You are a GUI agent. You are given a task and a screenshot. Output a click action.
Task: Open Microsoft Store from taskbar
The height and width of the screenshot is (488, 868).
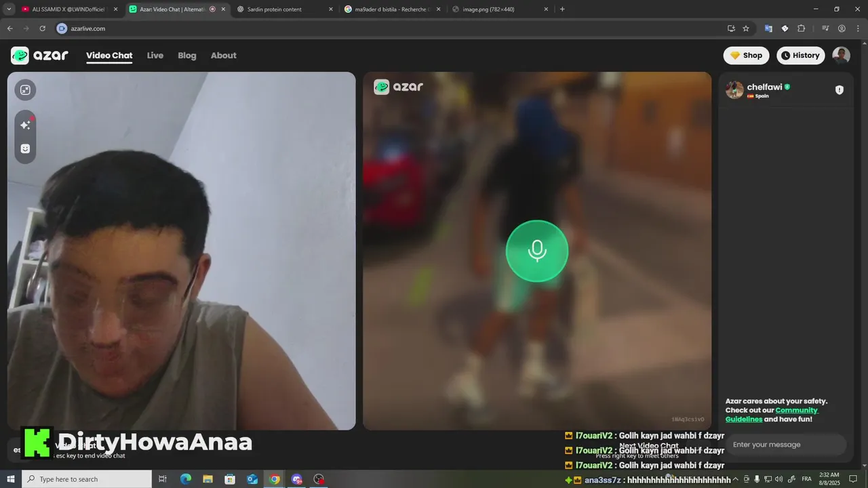click(x=230, y=479)
